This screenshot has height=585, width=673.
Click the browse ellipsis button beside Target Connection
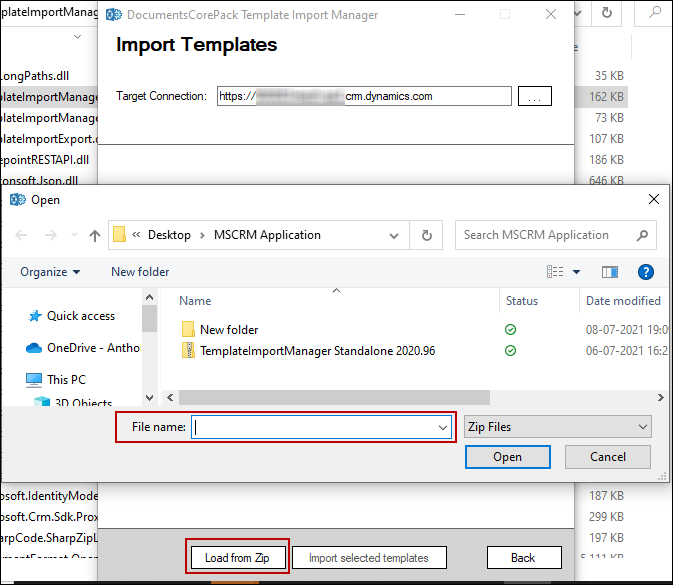click(534, 96)
